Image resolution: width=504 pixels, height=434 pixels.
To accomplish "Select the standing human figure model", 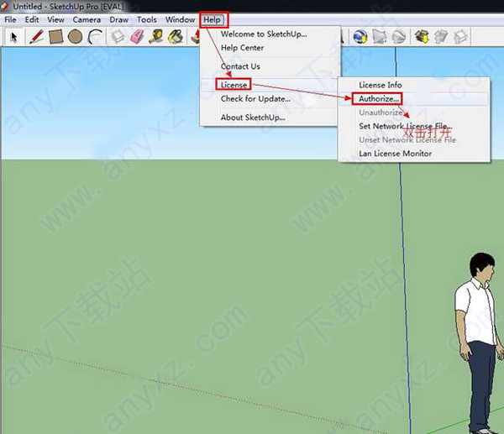I will coord(480,343).
